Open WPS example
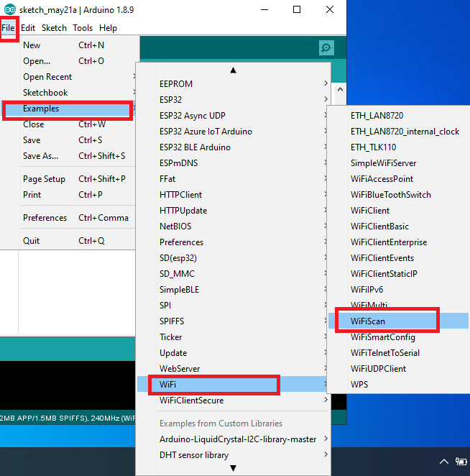 point(399,384)
